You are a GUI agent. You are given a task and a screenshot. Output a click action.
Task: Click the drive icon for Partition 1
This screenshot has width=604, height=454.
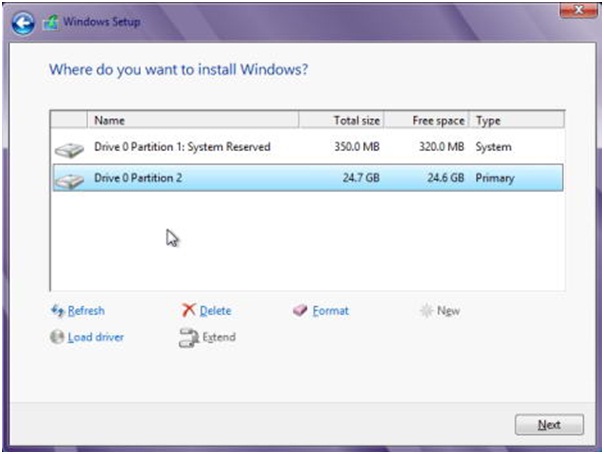point(69,150)
